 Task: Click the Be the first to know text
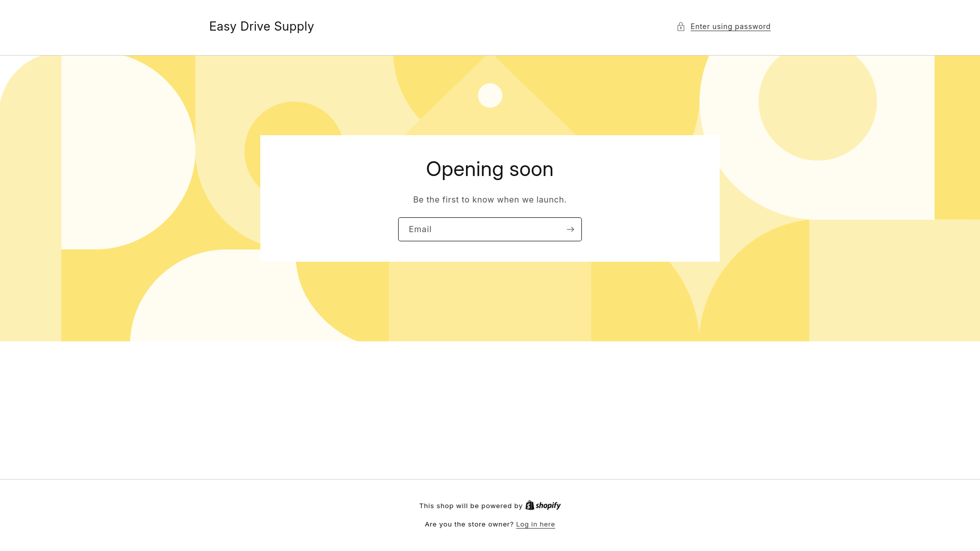tap(489, 200)
